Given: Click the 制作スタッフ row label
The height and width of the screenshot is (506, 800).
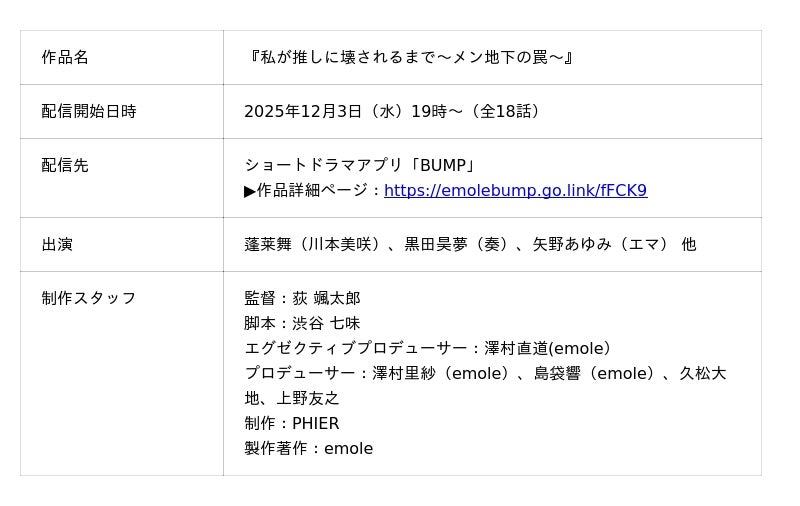Looking at the screenshot, I should point(89,298).
